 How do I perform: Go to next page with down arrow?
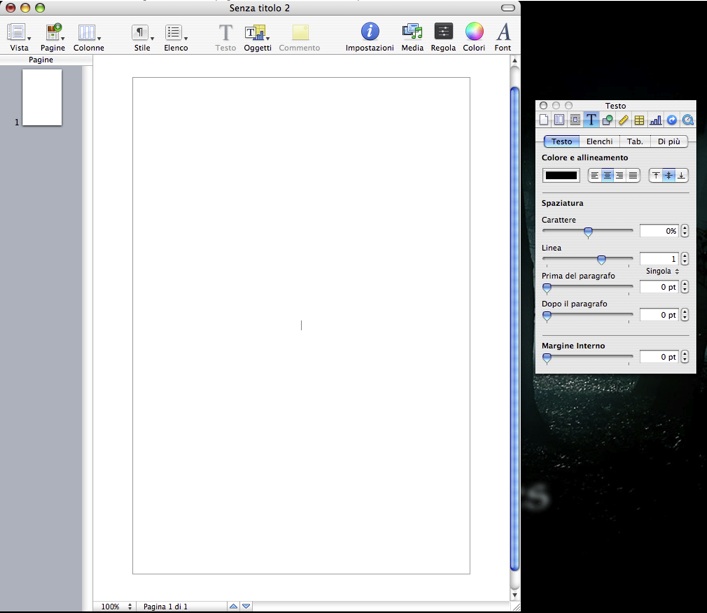point(246,606)
